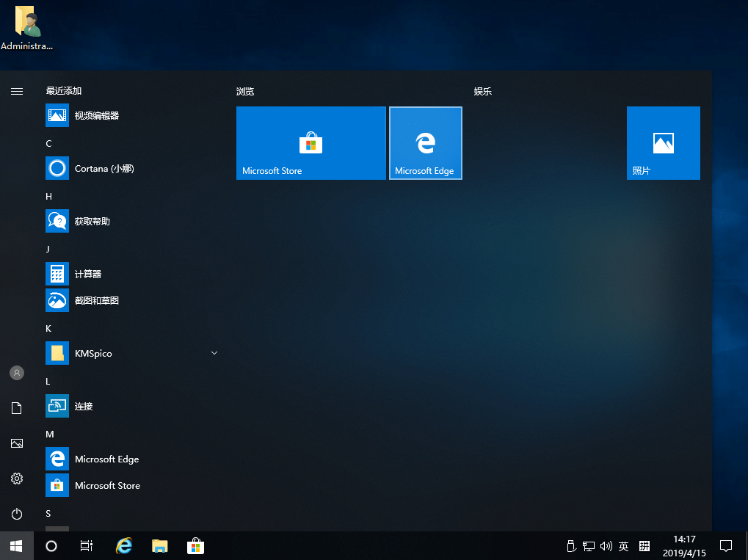Image resolution: width=748 pixels, height=560 pixels.
Task: Click the letter C section header
Action: click(48, 144)
